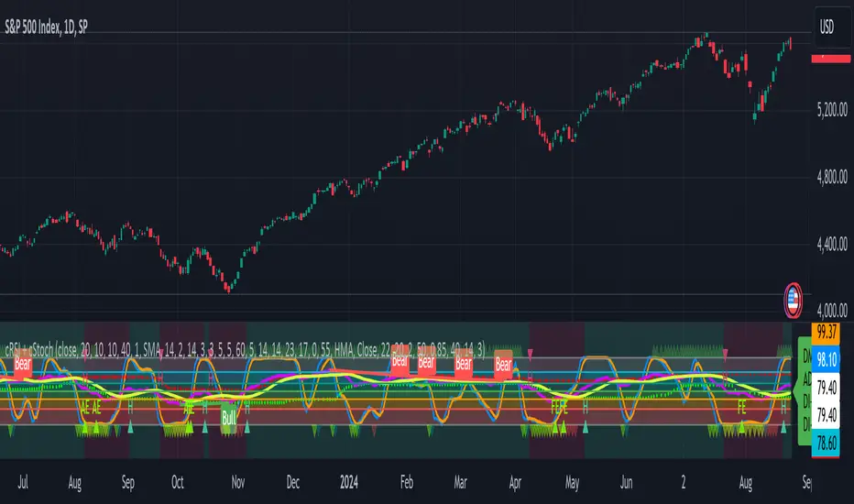Click the Dec label on time axis
The width and height of the screenshot is (854, 504).
point(293,482)
